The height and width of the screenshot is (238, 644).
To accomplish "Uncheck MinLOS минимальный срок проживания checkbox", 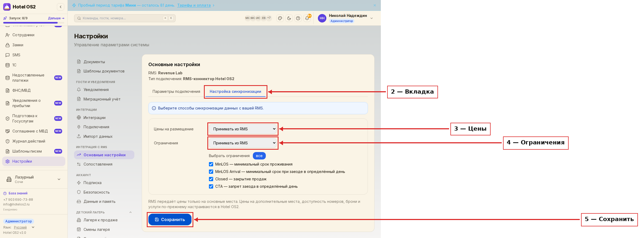I will click(211, 164).
